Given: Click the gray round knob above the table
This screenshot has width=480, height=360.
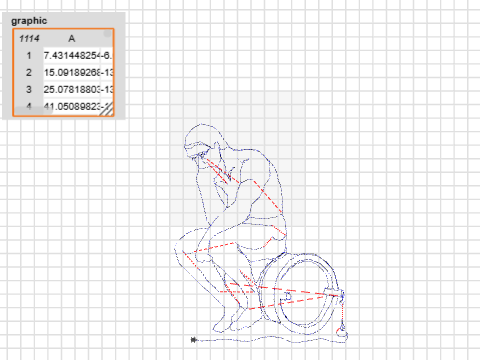Looking at the screenshot, I should point(107,33).
